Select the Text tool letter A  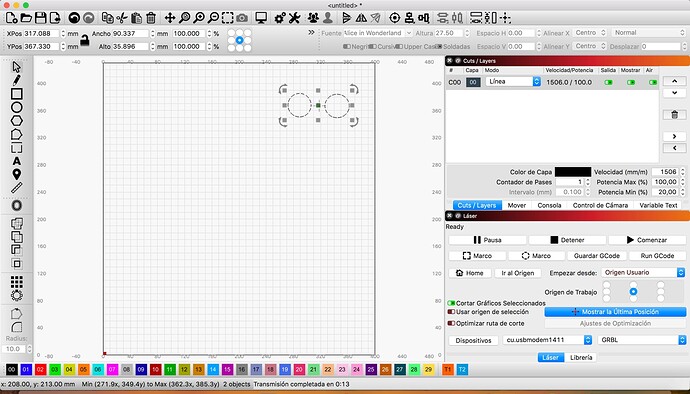pyautogui.click(x=17, y=161)
